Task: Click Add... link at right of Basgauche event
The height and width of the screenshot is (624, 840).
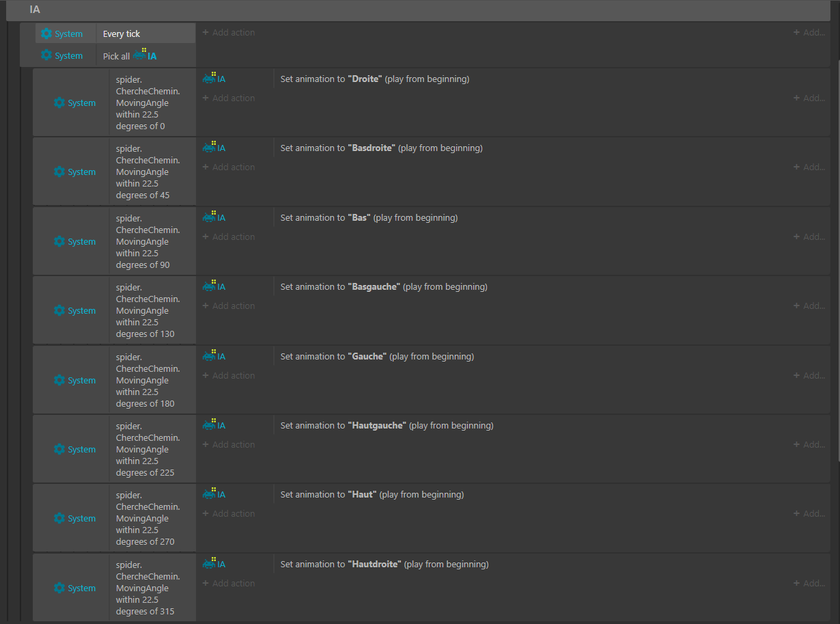Action: (x=809, y=306)
